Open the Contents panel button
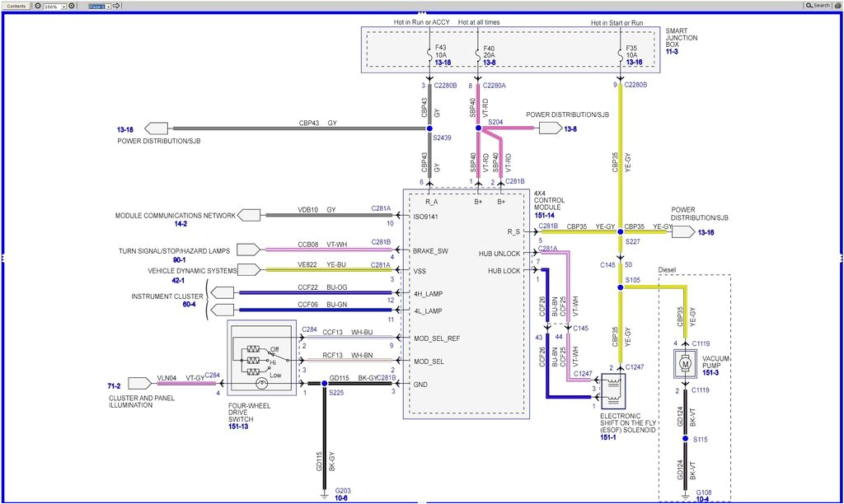The width and height of the screenshot is (844, 504). tap(16, 6)
